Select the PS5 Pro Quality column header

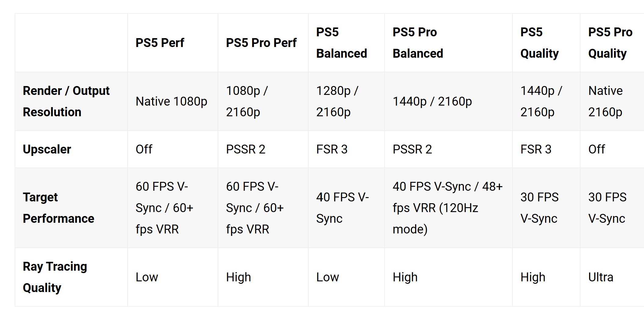coord(610,43)
